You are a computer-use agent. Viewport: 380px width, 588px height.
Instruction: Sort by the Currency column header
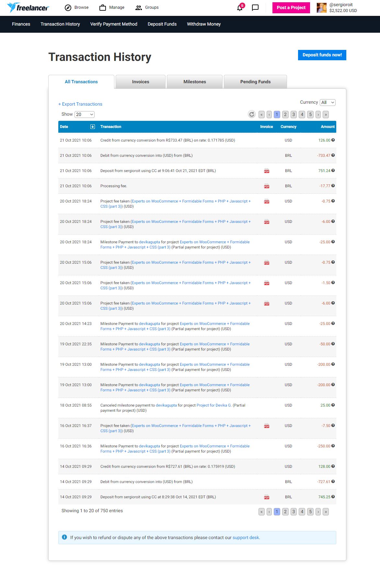[x=288, y=127]
